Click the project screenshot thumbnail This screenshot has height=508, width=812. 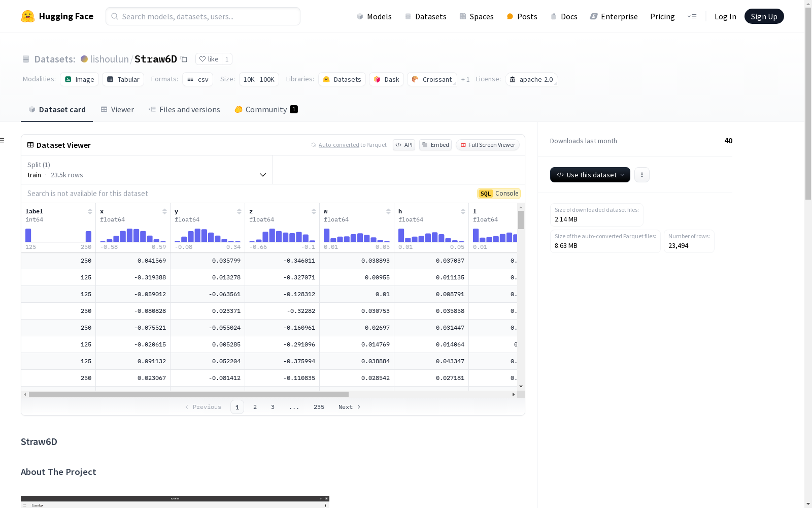tap(175, 502)
